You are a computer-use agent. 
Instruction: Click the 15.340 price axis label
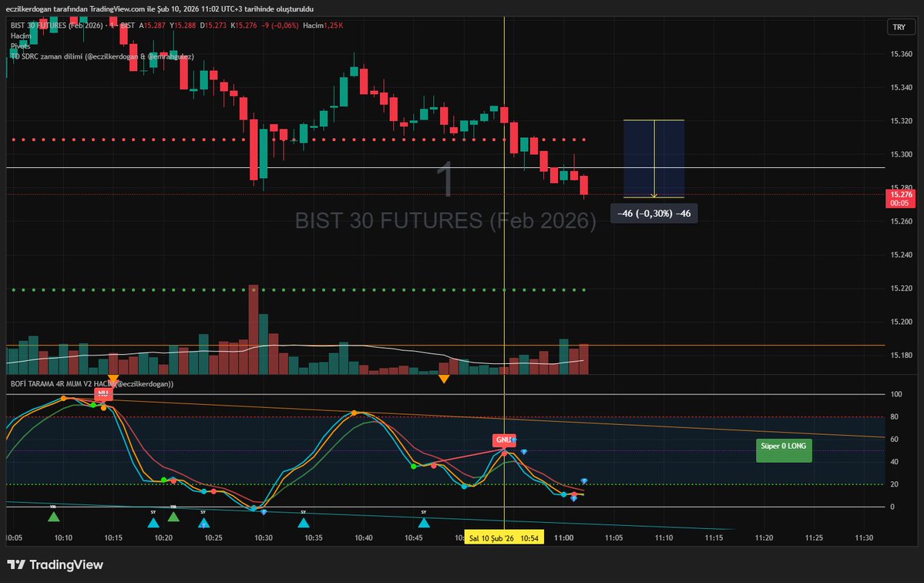[901, 88]
